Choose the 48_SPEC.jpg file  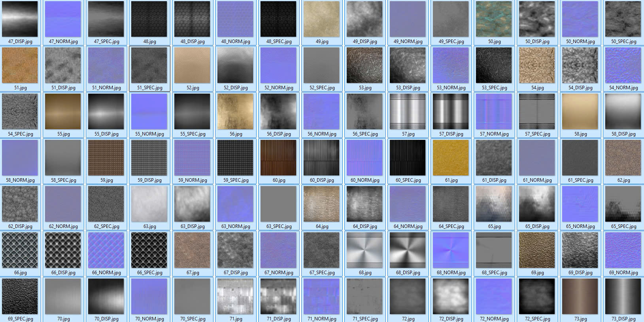278,19
